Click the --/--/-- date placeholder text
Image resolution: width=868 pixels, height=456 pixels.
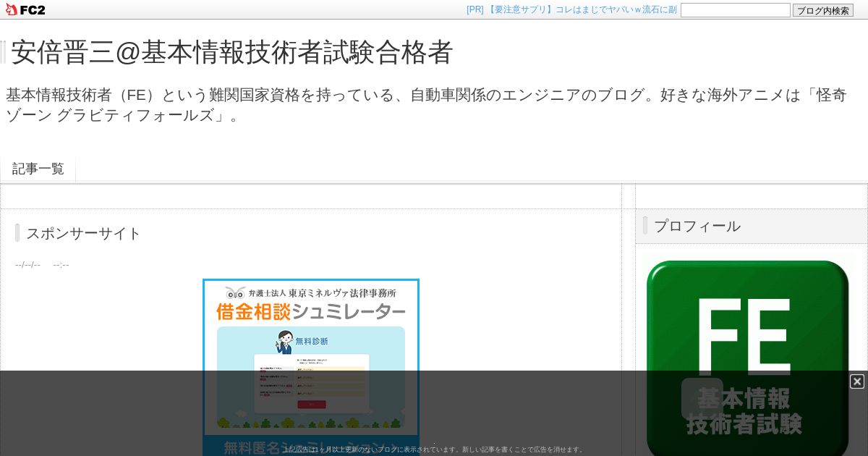pyautogui.click(x=27, y=265)
